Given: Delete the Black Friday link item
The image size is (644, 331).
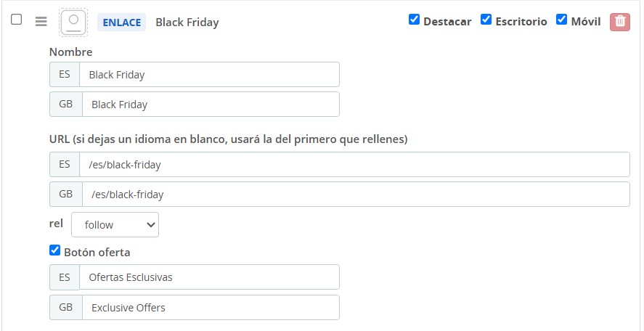Looking at the screenshot, I should click(620, 22).
